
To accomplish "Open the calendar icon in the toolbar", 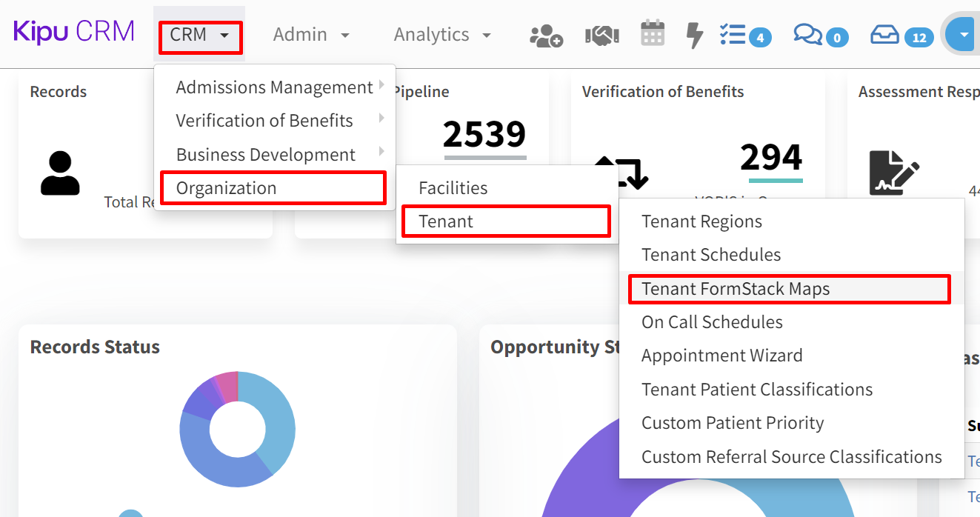I will pyautogui.click(x=653, y=34).
